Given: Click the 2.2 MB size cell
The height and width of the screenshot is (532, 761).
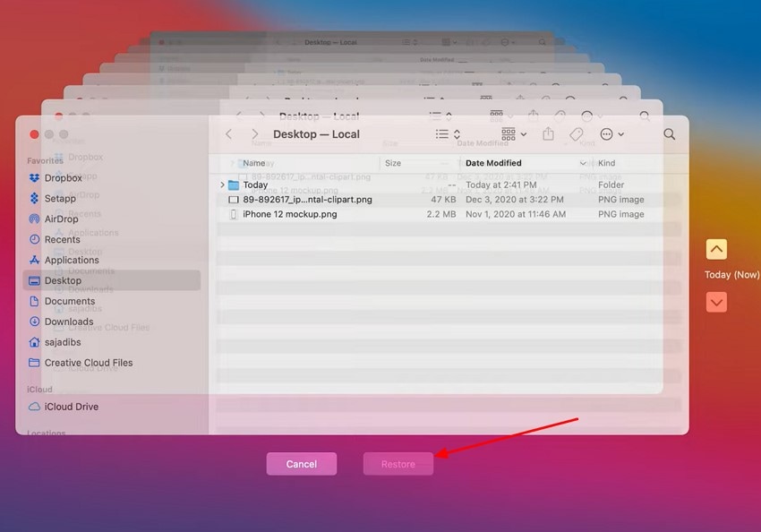Looking at the screenshot, I should 441,214.
